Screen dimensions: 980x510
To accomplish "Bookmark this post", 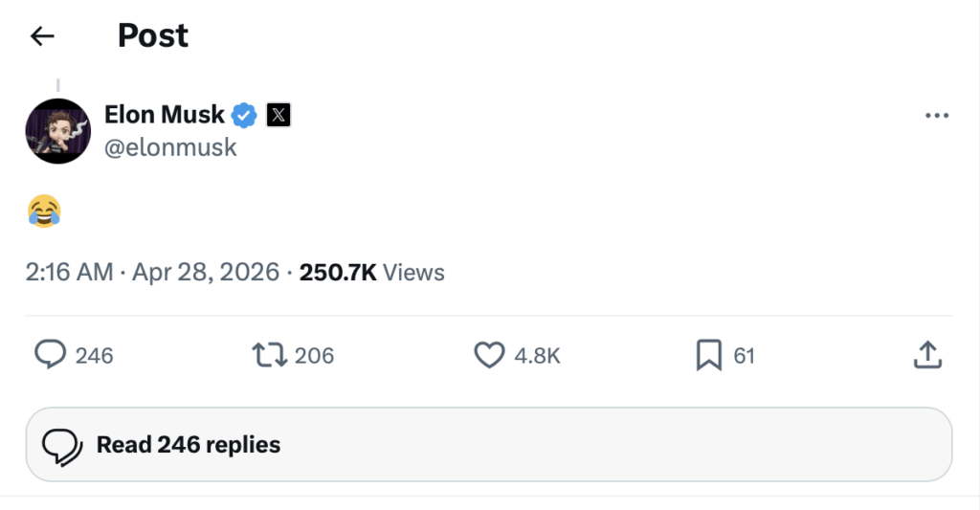I will point(708,356).
